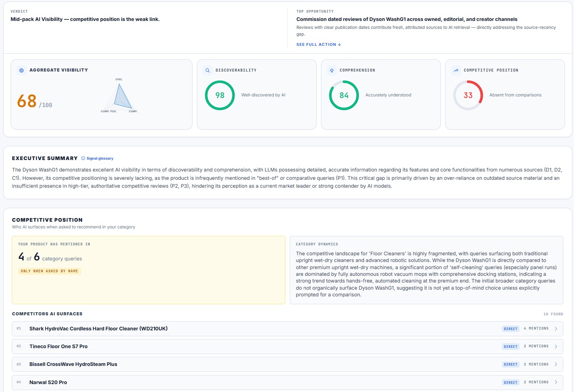Expand Narwal S20 Pro row chevron

click(x=556, y=382)
